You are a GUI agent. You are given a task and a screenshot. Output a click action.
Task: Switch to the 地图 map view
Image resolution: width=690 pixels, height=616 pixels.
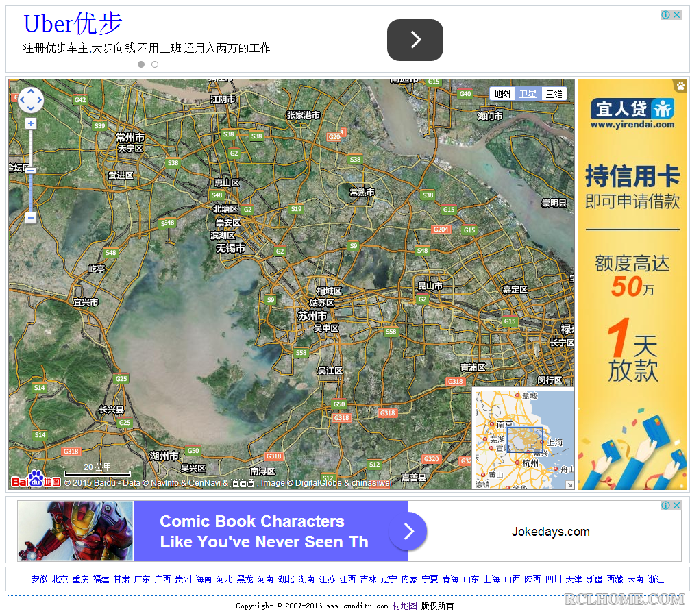[502, 94]
